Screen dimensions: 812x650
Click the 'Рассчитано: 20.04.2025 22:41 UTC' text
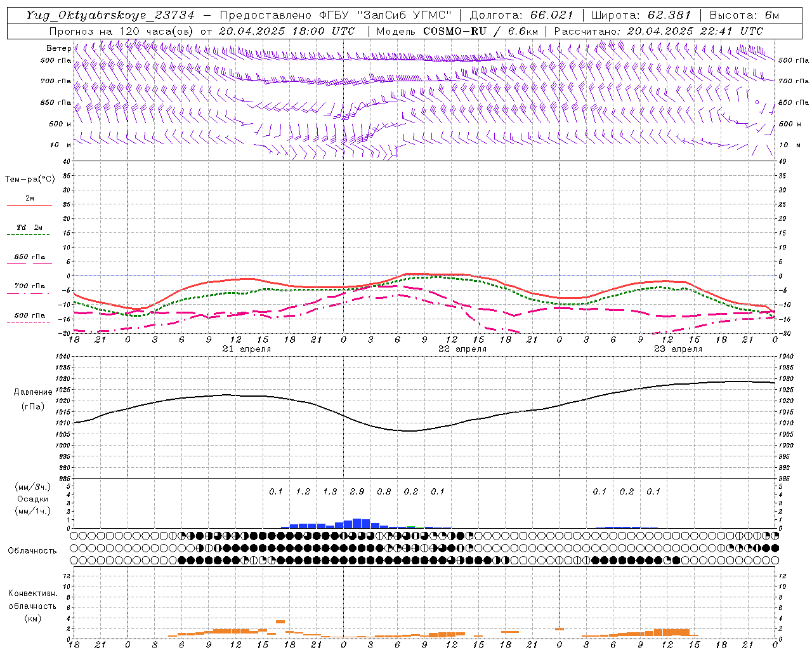[658, 31]
